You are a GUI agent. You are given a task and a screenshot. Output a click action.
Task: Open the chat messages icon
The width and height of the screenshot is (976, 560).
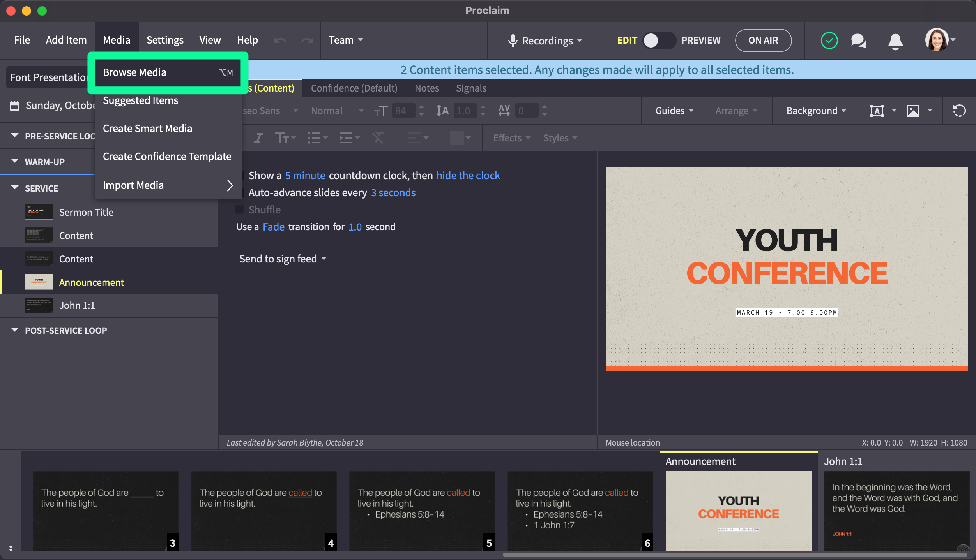tap(859, 41)
